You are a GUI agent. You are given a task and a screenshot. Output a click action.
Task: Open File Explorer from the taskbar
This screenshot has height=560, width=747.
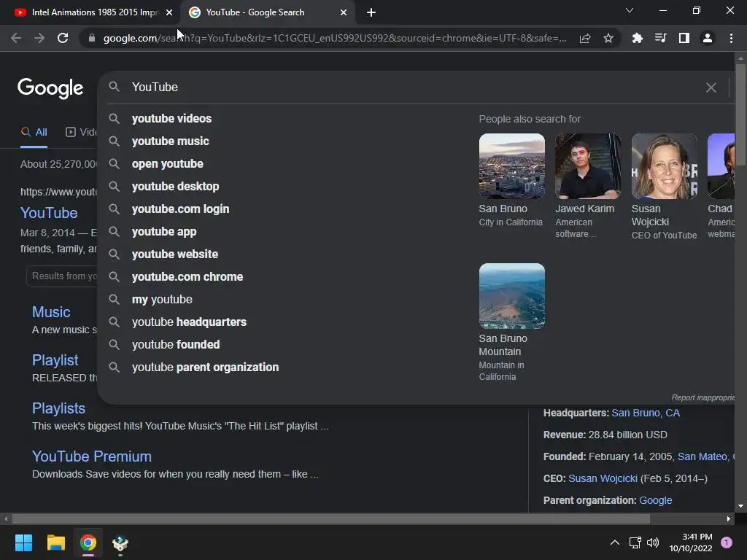point(55,542)
